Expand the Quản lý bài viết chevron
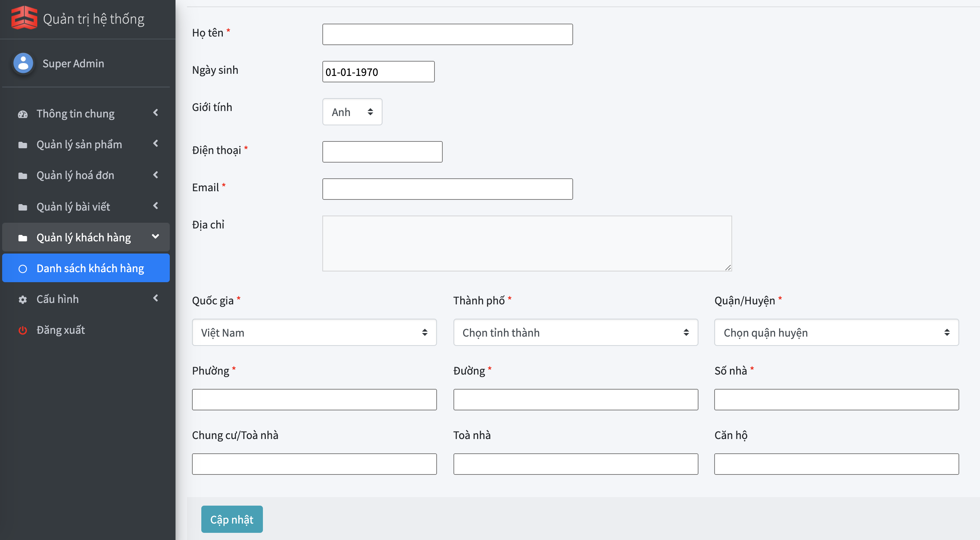980x540 pixels. (x=155, y=206)
